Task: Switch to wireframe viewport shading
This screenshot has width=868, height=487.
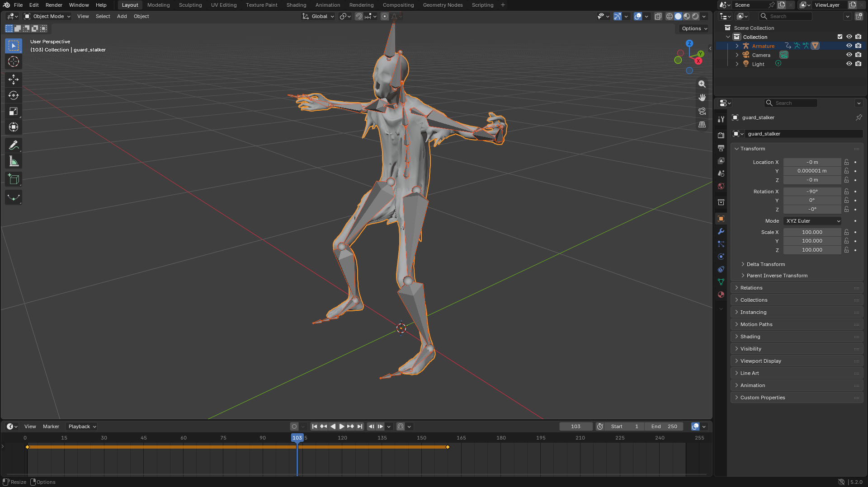Action: 670,16
